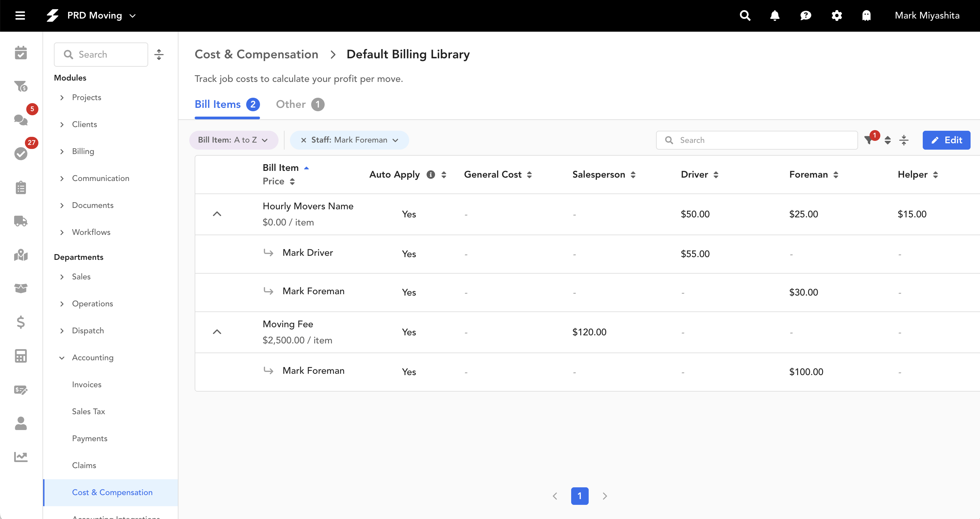This screenshot has width=980, height=519.
Task: Open the Bill Item: A to Z dropdown
Action: [233, 140]
